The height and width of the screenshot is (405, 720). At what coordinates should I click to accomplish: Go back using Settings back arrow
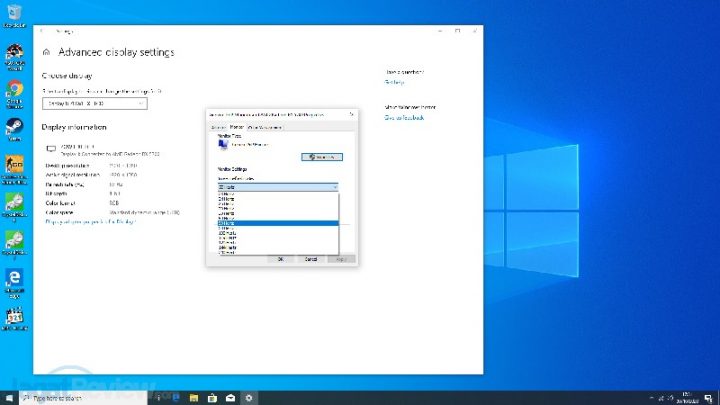pos(46,31)
